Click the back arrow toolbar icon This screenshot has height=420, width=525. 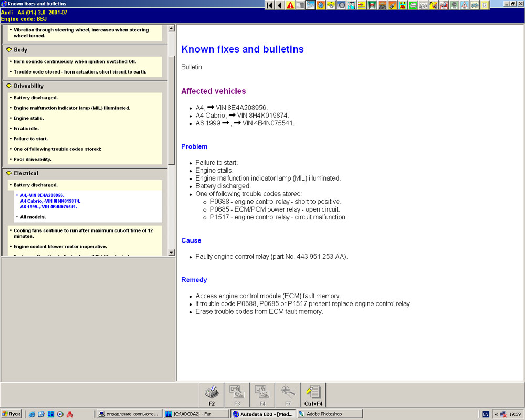279,5
